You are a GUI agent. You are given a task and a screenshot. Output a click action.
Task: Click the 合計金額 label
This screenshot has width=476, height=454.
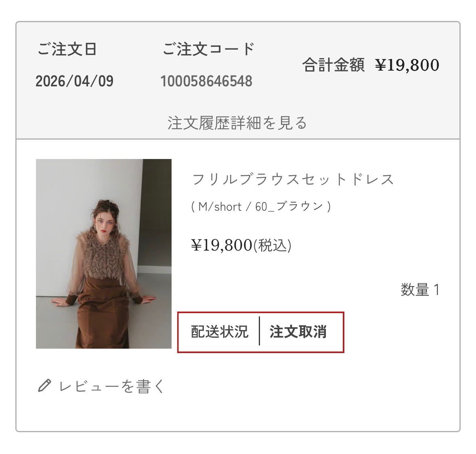point(333,65)
